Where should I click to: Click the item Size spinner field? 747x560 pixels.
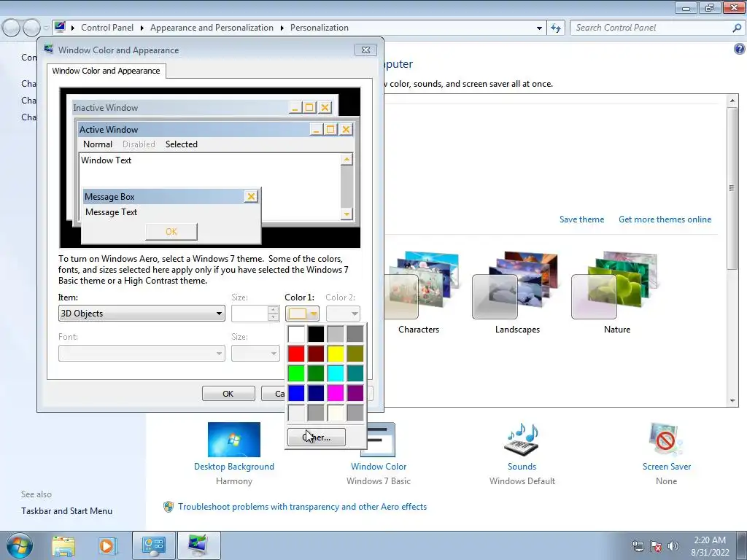tap(250, 314)
